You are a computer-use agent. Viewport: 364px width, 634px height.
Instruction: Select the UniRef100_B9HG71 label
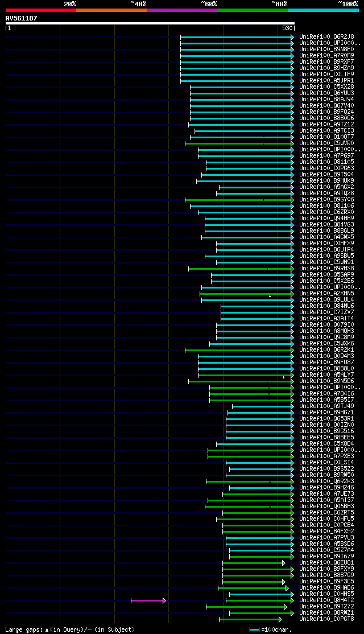point(326,413)
